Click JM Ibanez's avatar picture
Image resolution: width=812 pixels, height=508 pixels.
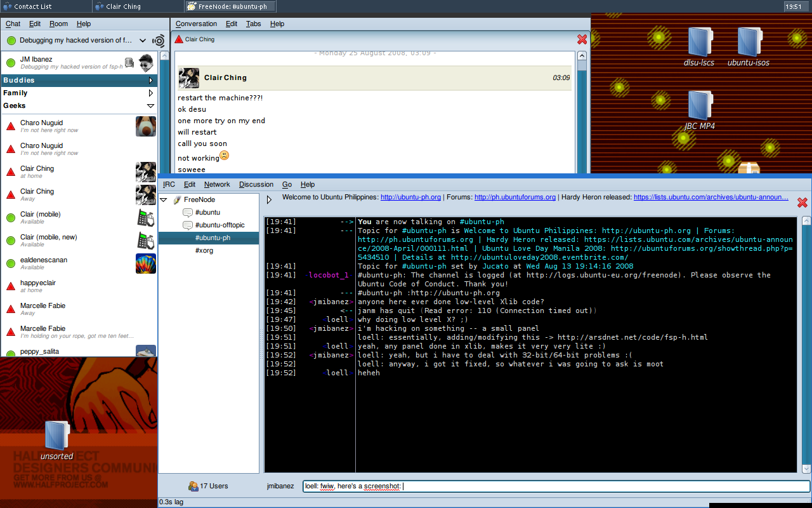146,62
